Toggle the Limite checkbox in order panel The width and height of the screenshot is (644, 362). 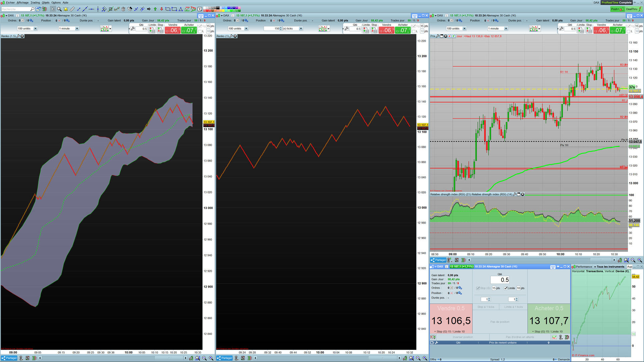click(506, 288)
